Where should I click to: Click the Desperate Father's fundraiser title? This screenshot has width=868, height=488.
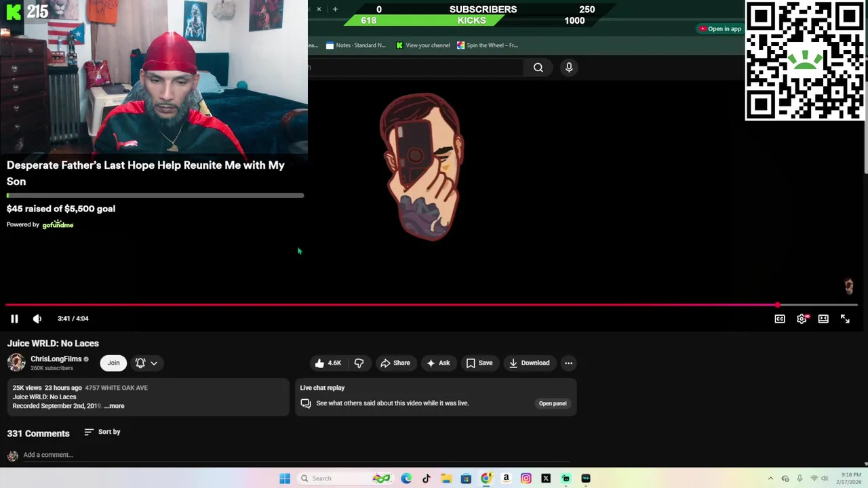click(x=146, y=173)
